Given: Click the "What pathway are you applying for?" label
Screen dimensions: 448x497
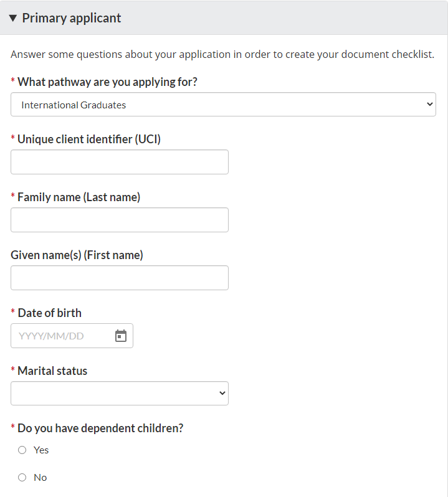Looking at the screenshot, I should click(x=107, y=82).
